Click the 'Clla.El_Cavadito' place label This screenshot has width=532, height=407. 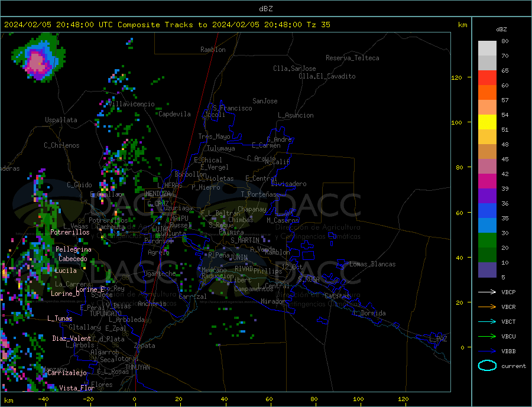pos(327,76)
